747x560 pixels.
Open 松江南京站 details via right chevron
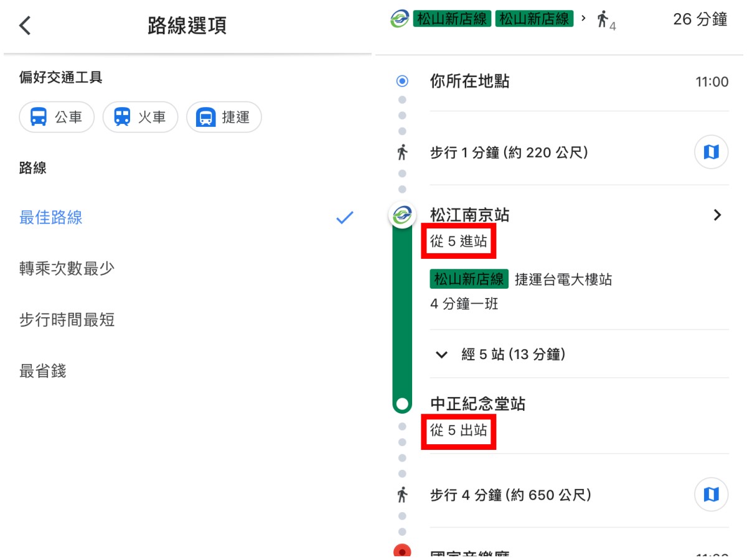[717, 215]
